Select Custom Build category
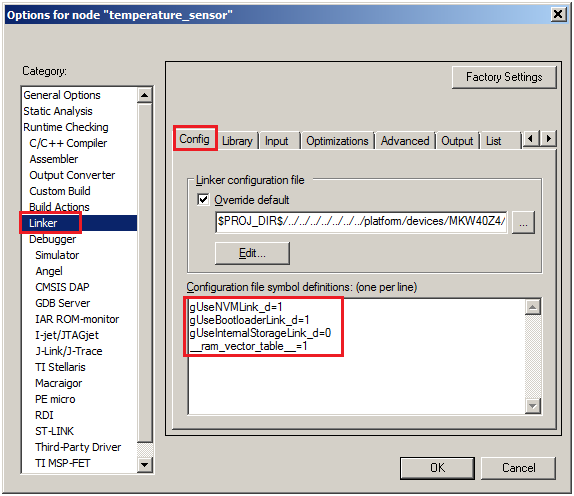 (60, 191)
